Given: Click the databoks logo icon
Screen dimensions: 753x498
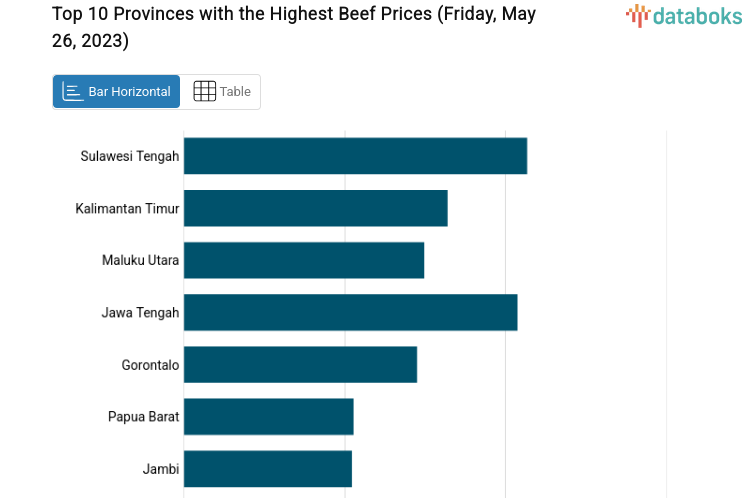Looking at the screenshot, I should click(x=638, y=15).
